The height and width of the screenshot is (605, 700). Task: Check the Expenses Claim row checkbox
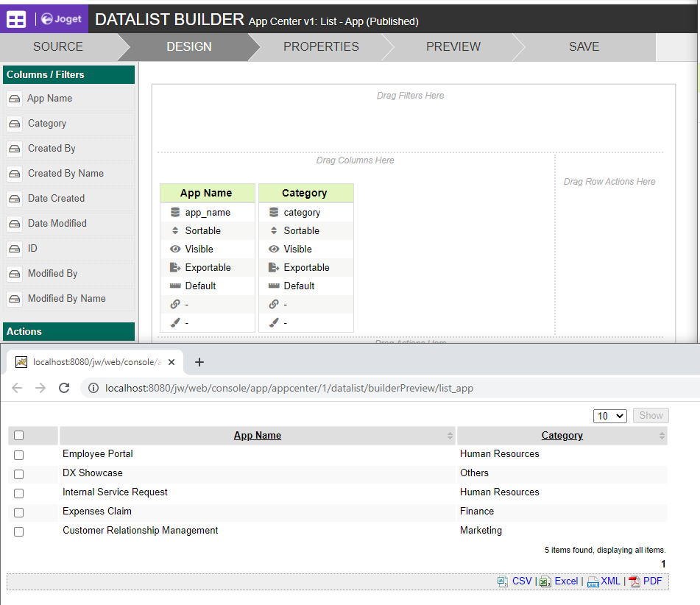19,512
